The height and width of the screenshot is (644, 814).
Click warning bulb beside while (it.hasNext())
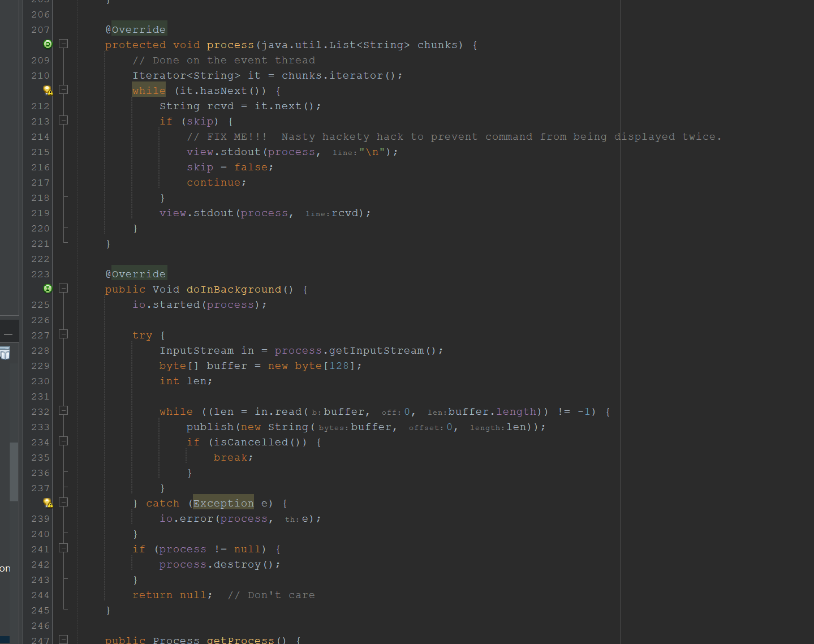(48, 90)
